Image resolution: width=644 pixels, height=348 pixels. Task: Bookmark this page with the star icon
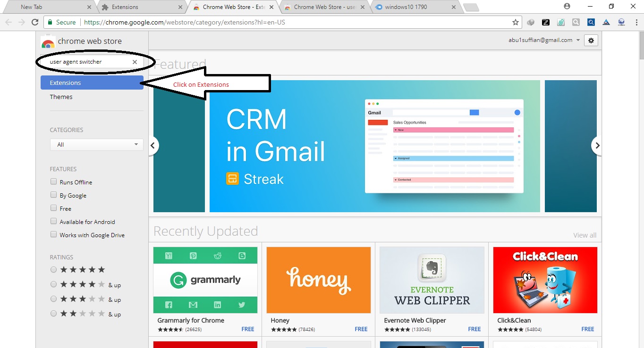pyautogui.click(x=516, y=22)
